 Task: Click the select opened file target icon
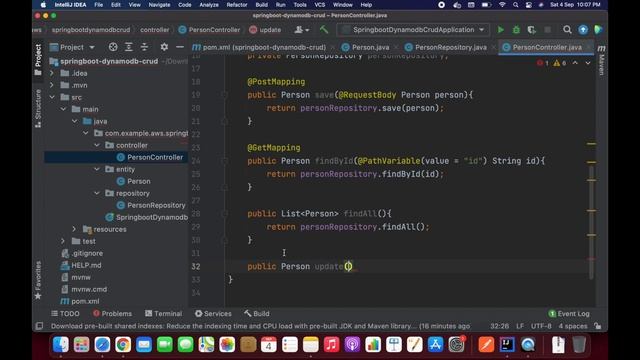click(113, 47)
